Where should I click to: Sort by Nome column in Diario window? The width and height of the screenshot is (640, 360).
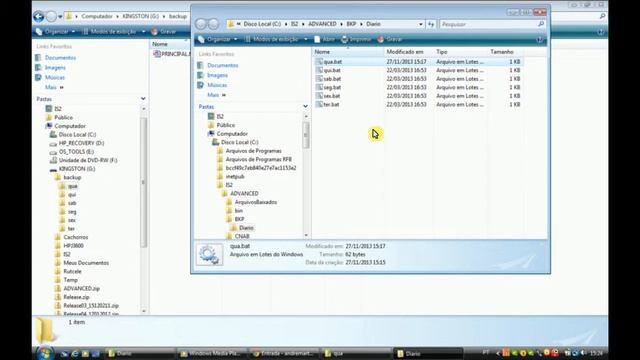348,52
